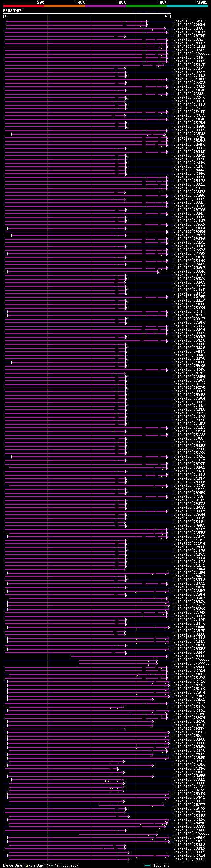Select label UniRef100_Q8S671
The image size is (211, 868).
point(190,108)
